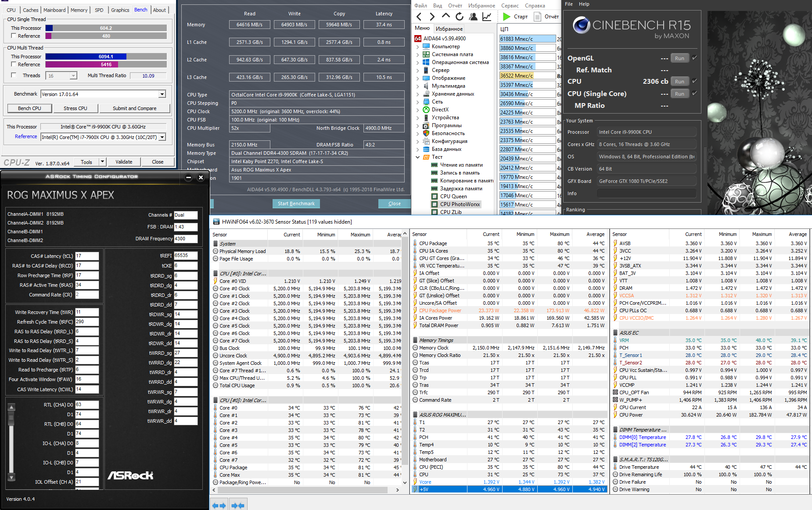Click Submit and Compare in CPU-Z
The width and height of the screenshot is (812, 510).
tap(134, 108)
